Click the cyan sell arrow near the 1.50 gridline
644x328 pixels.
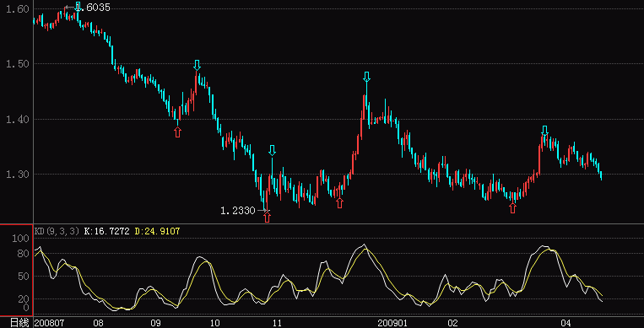tap(198, 65)
